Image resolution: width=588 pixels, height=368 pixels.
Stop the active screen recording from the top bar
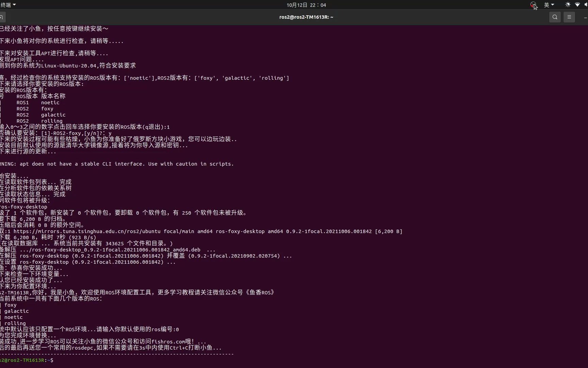tap(533, 4)
